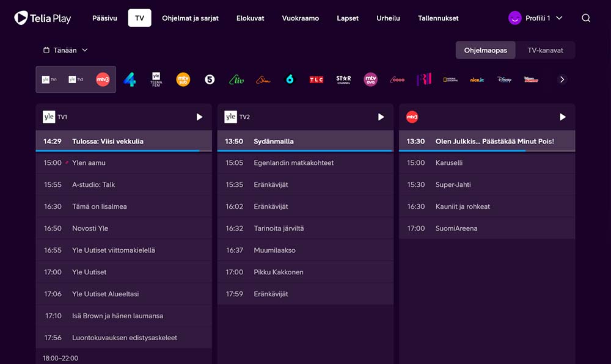Viewport: 611px width, 364px height.
Task: Open 16:50 Novosti Yle
Action: (x=124, y=228)
